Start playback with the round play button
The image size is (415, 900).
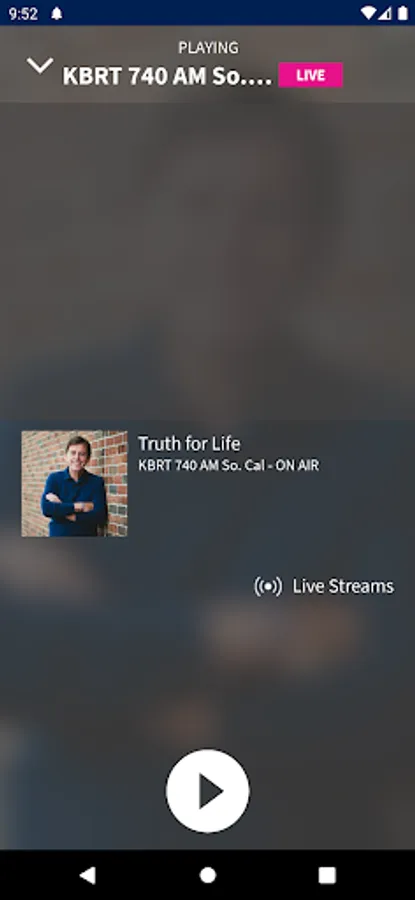coord(208,791)
